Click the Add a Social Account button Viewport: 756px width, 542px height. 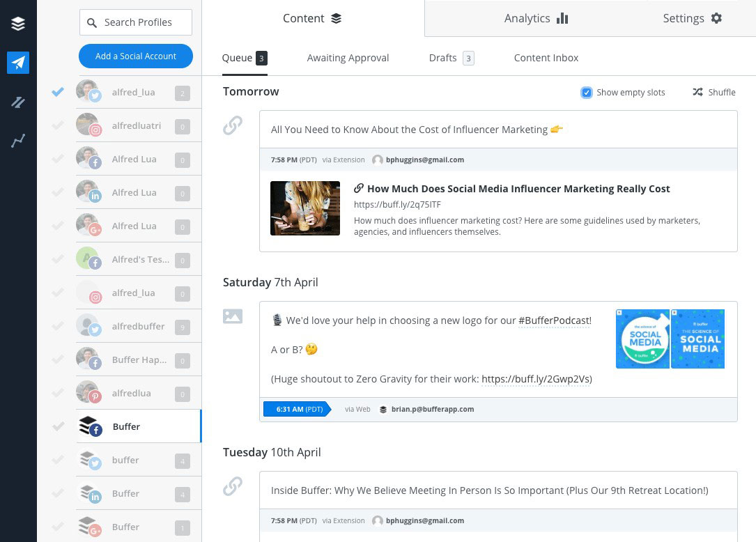pyautogui.click(x=136, y=56)
